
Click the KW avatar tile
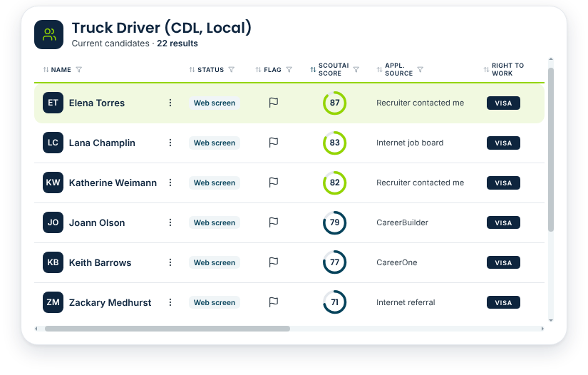tap(53, 183)
